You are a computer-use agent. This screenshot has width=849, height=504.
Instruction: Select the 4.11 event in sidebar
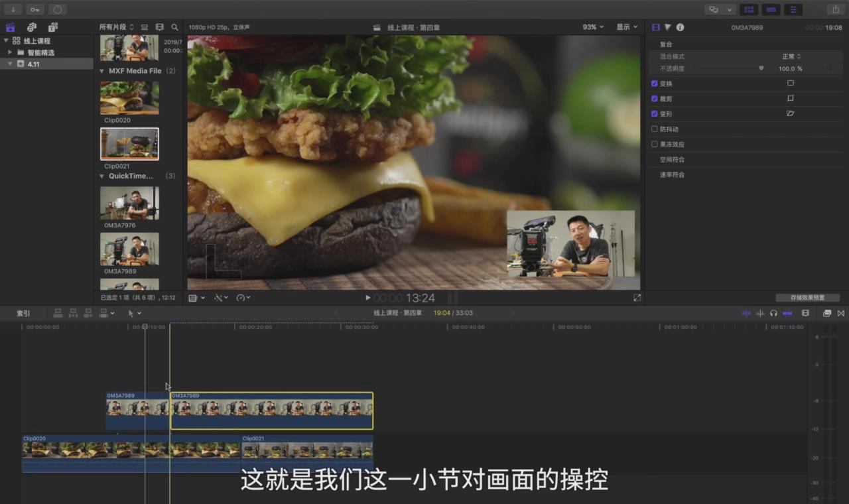pyautogui.click(x=46, y=64)
